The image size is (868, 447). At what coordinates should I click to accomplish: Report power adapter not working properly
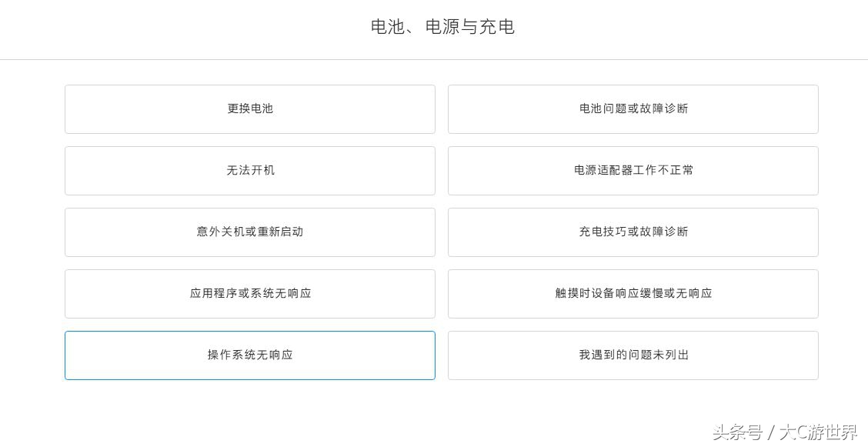click(633, 170)
